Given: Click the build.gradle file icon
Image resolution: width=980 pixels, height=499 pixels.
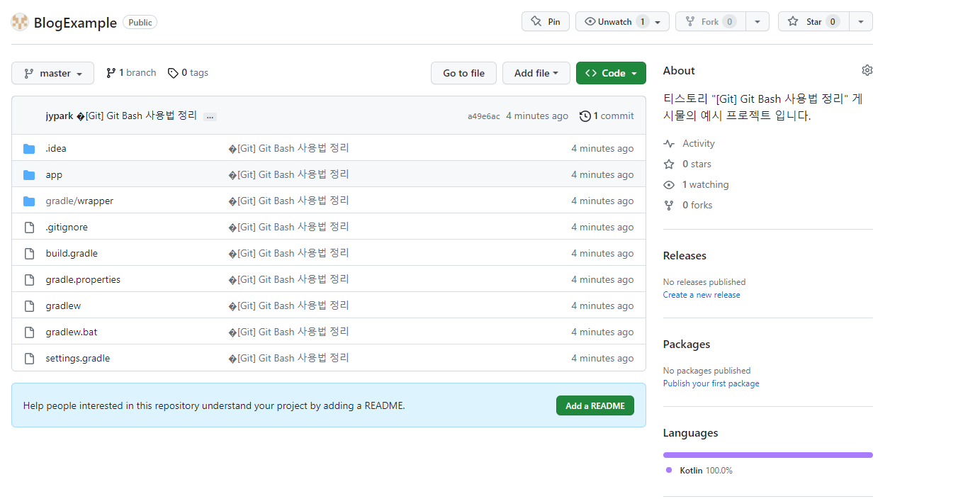Looking at the screenshot, I should coord(29,254).
